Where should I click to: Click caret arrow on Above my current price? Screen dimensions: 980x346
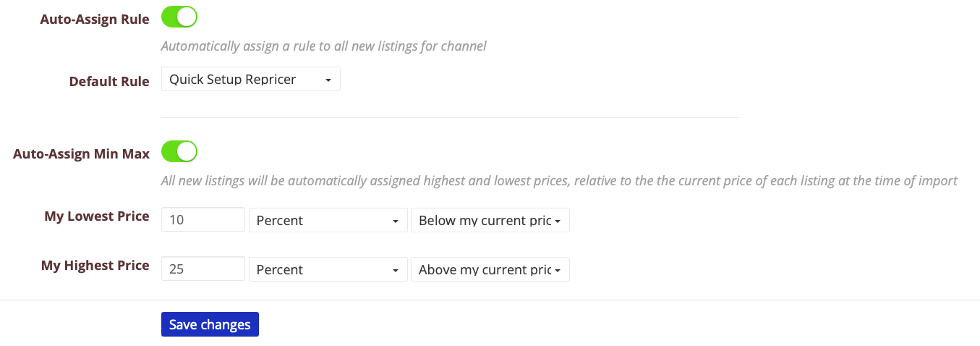558,271
